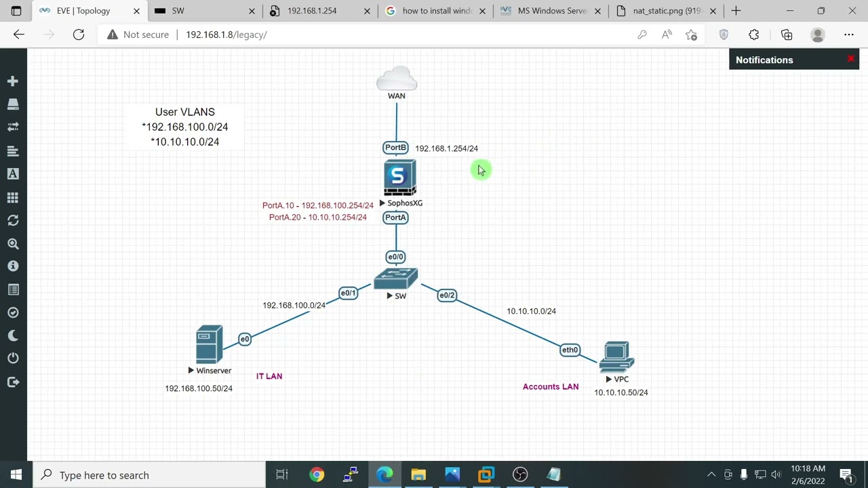The height and width of the screenshot is (488, 868).
Task: Click the '192.168.1.254/24' label
Action: pyautogui.click(x=446, y=148)
